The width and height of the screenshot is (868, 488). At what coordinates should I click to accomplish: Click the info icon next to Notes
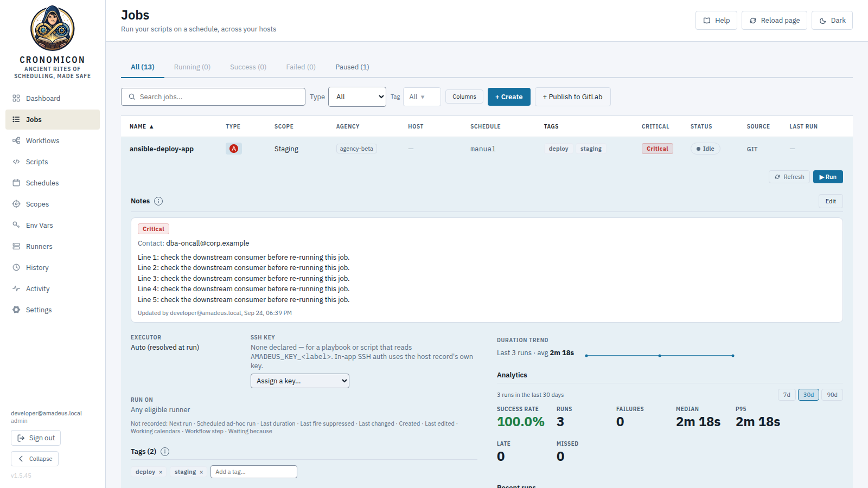(158, 201)
